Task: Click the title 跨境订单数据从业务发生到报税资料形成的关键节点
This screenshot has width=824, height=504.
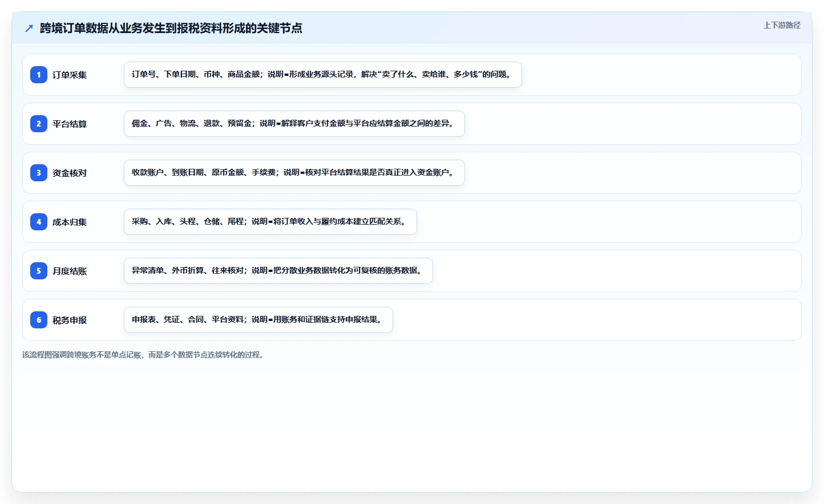Action: pos(171,28)
